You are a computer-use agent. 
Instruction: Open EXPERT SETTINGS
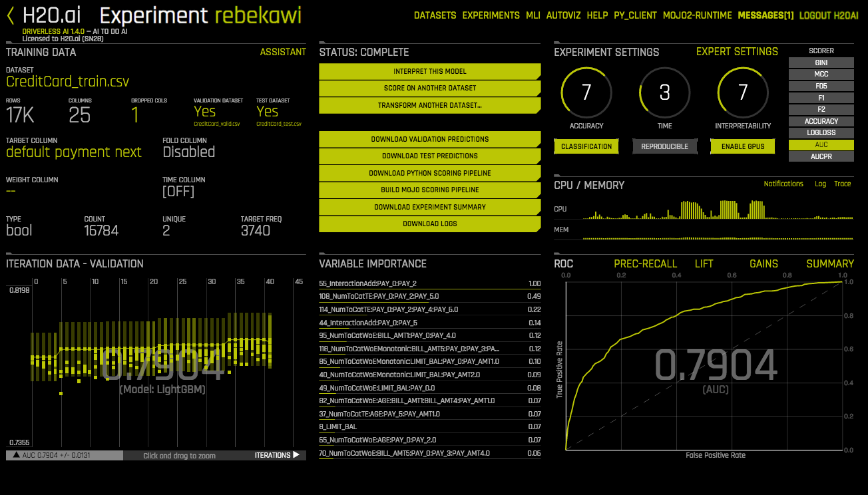pyautogui.click(x=737, y=52)
